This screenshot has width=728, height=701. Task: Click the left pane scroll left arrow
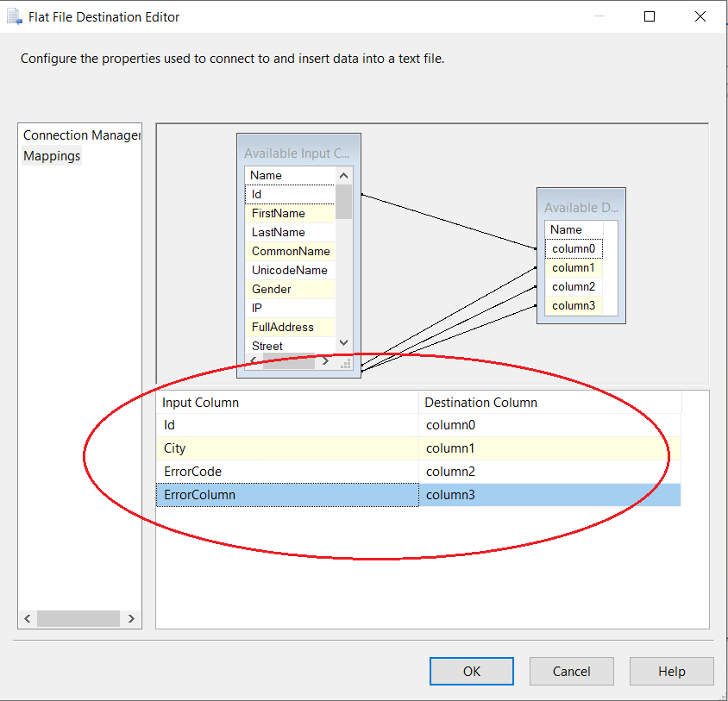(x=28, y=618)
